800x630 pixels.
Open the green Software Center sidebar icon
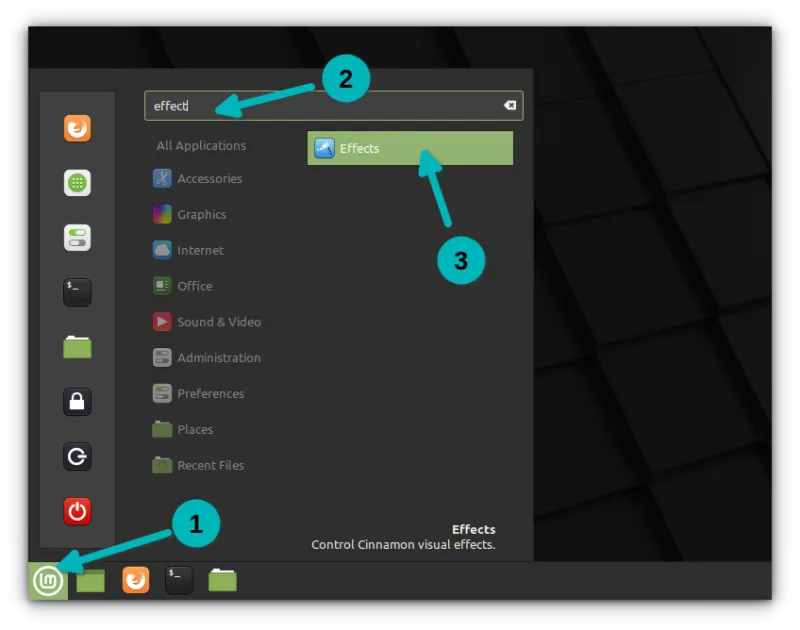tap(77, 183)
